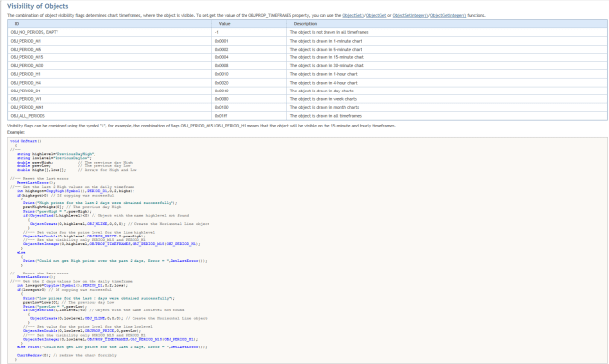609x364 pixels.
Task: Click the value '-1' cell
Action: click(249, 32)
